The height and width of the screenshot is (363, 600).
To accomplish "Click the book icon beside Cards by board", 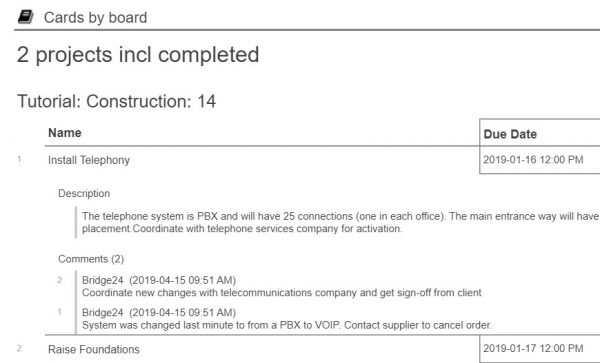I will tap(26, 17).
